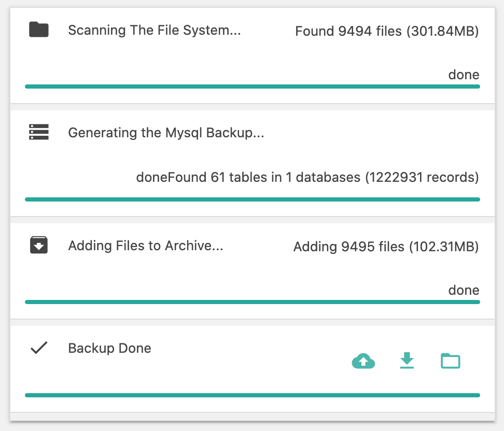This screenshot has width=504, height=431.
Task: Click the dark folder scanning icon
Action: (38, 30)
